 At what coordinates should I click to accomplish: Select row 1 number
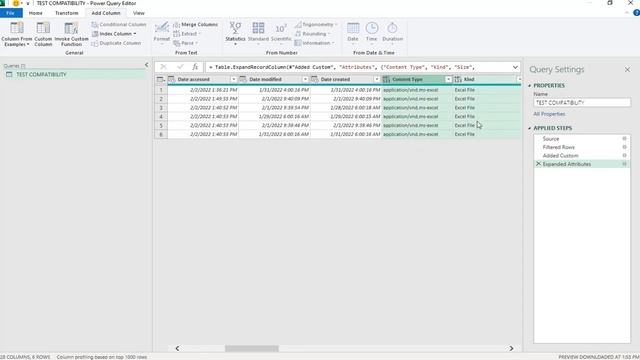161,90
